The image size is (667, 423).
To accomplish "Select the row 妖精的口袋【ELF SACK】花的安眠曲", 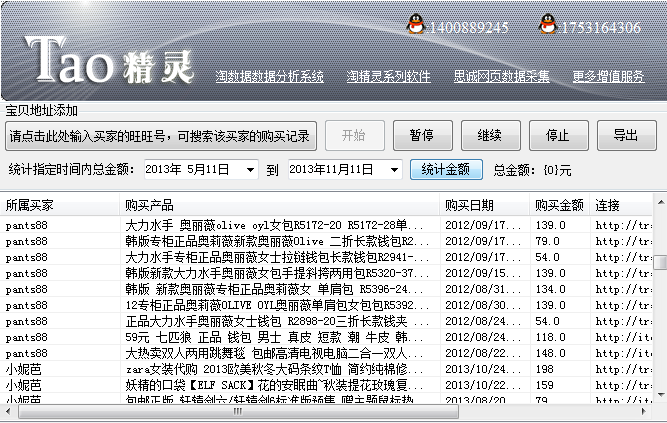I will [326, 386].
